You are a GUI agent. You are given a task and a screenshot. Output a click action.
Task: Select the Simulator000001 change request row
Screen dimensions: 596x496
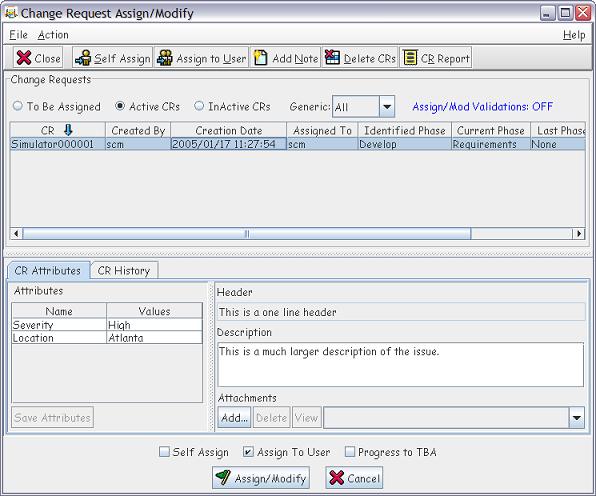(297, 144)
